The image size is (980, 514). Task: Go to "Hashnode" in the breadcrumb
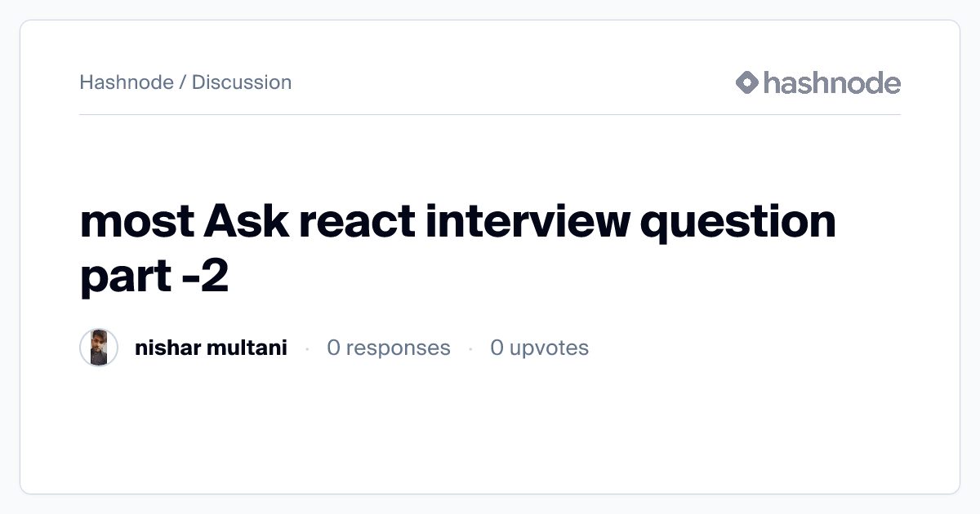[x=127, y=82]
